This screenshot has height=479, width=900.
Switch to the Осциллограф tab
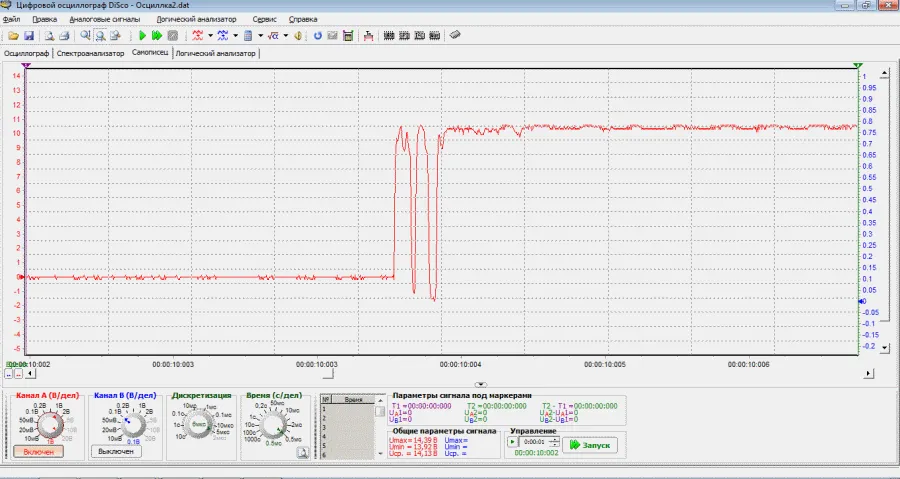click(x=26, y=53)
